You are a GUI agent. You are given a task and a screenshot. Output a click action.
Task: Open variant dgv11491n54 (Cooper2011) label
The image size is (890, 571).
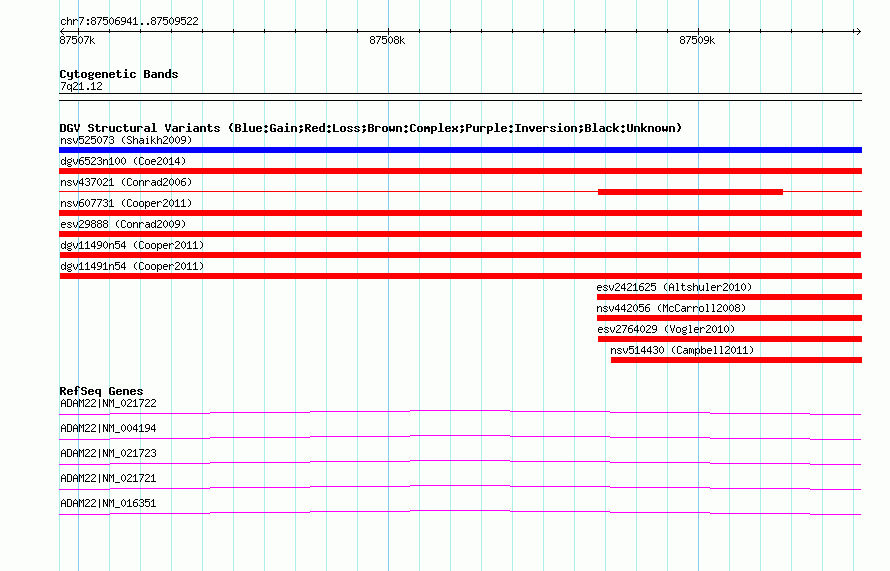click(x=132, y=266)
